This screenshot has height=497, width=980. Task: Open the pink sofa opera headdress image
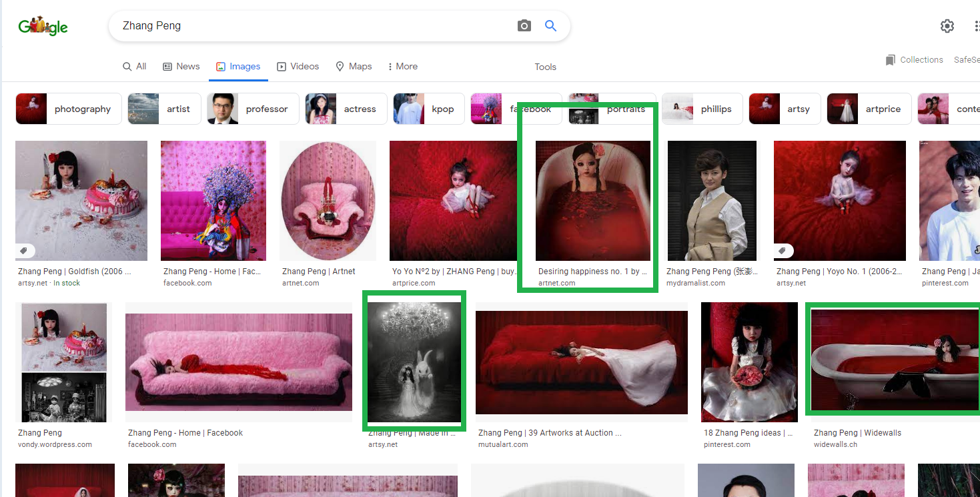(213, 200)
